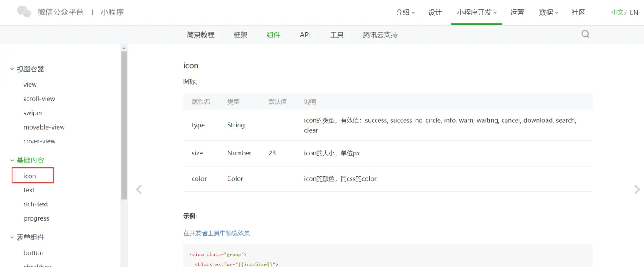Viewport: 644px width, 267px height.
Task: Click the 说明 column header
Action: pos(310,102)
